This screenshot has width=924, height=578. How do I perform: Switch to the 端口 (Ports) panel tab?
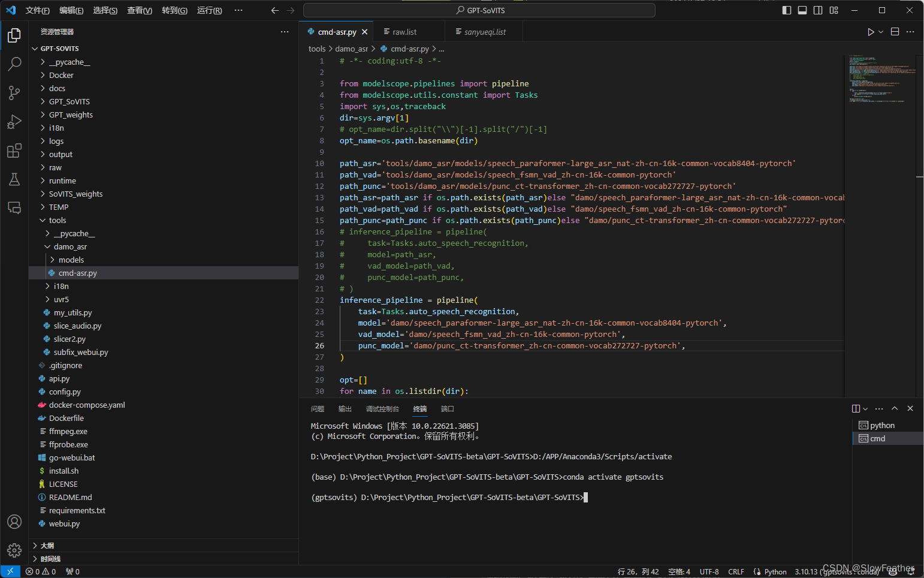(x=448, y=409)
